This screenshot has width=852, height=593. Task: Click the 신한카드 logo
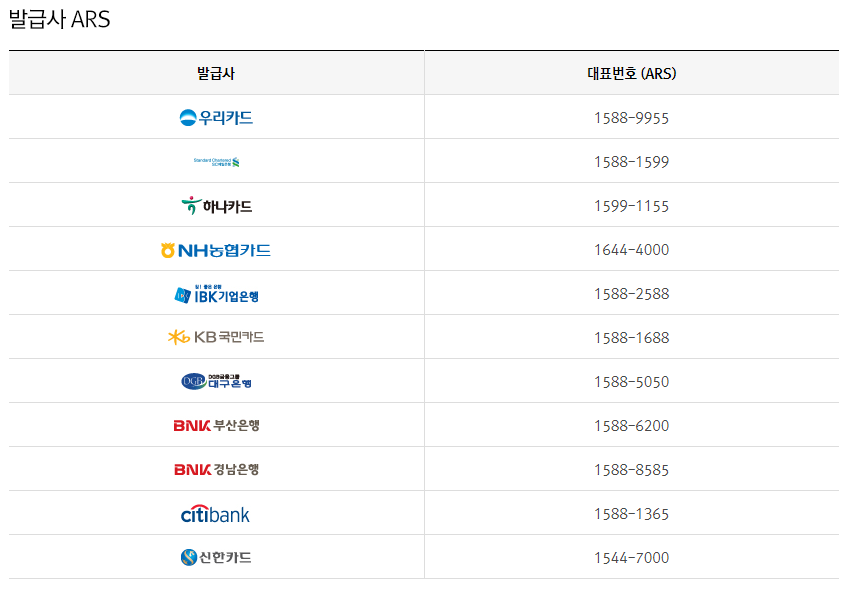coord(216,558)
